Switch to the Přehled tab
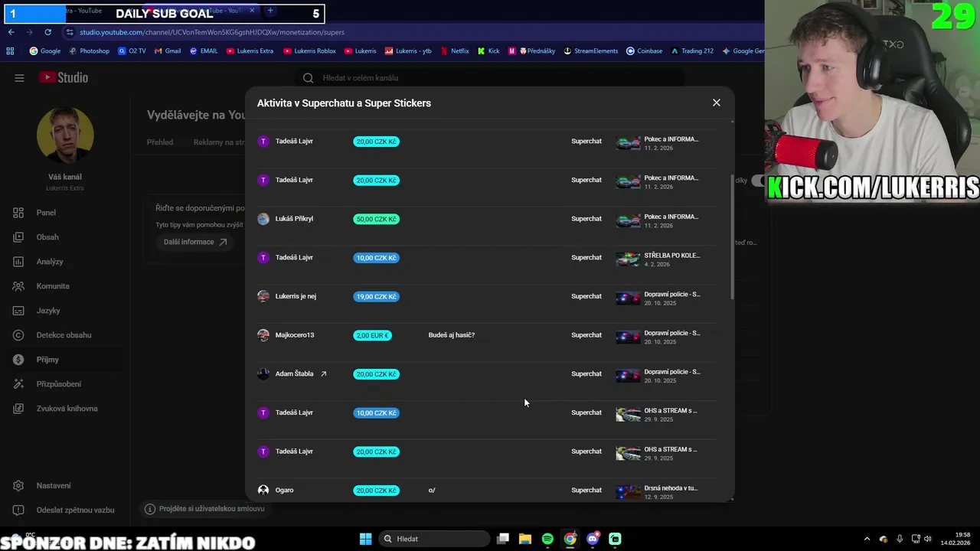Viewport: 980px width, 551px height. click(x=160, y=142)
